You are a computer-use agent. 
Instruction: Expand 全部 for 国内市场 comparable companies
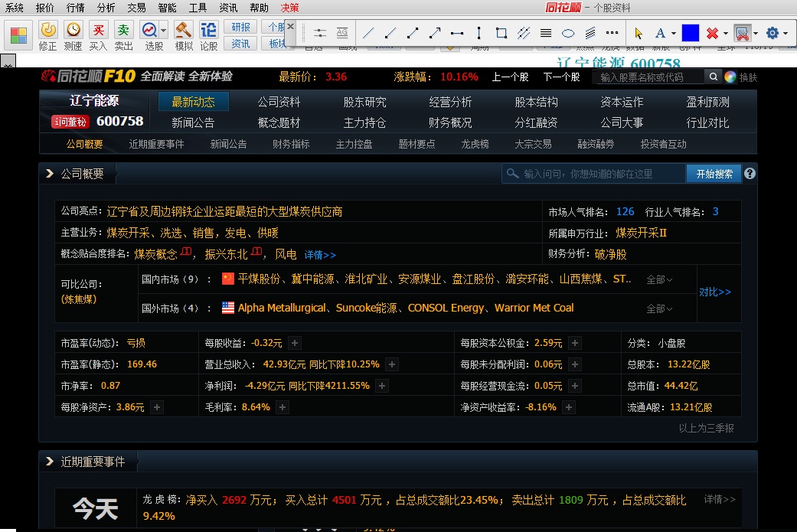[659, 279]
